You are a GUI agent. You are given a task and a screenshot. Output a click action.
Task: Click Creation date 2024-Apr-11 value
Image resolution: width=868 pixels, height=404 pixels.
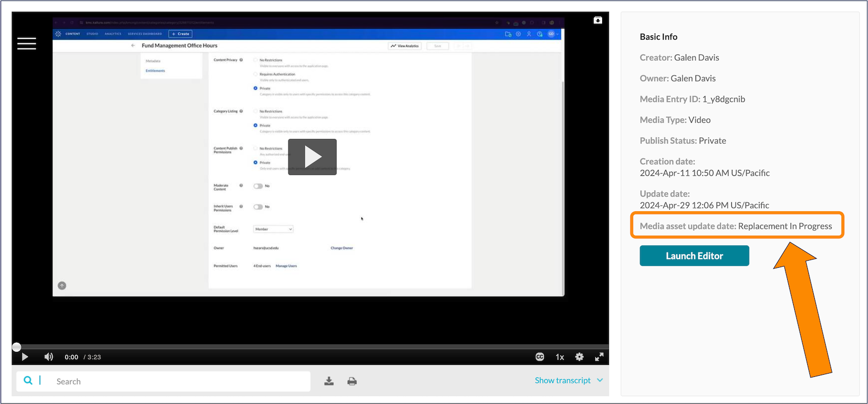705,173
